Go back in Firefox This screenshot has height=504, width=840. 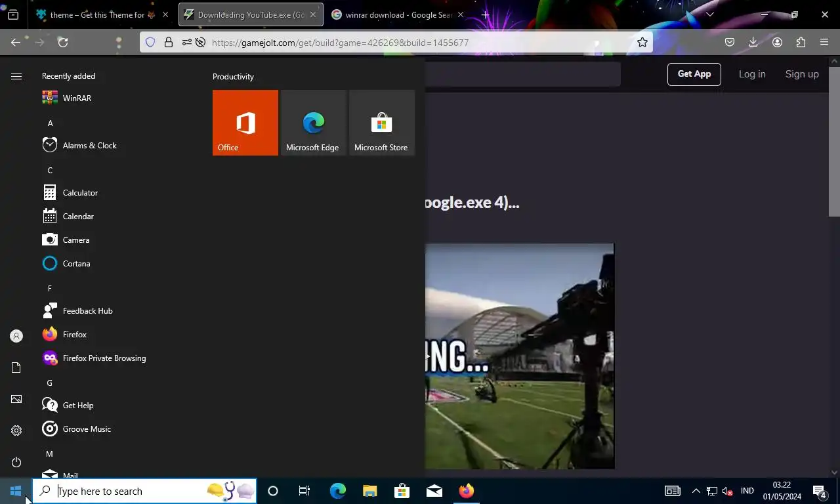point(16,42)
